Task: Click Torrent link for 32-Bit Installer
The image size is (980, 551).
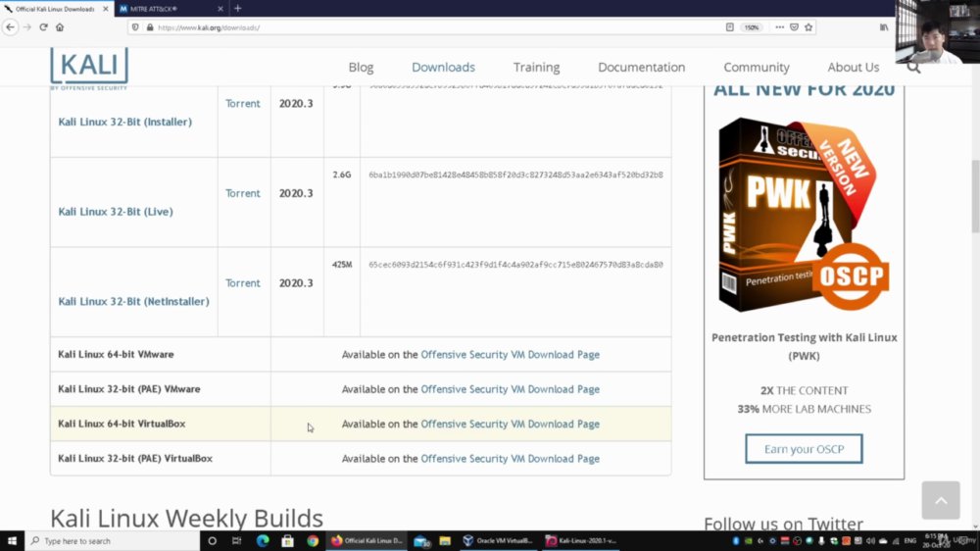Action: click(242, 104)
